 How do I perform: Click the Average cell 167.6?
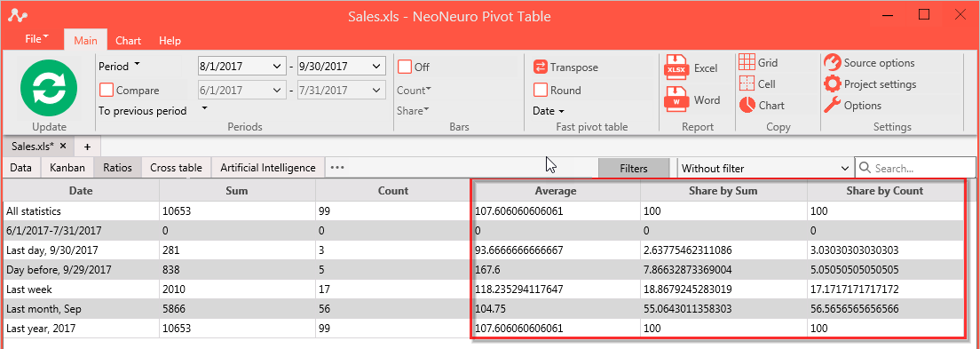tap(556, 270)
